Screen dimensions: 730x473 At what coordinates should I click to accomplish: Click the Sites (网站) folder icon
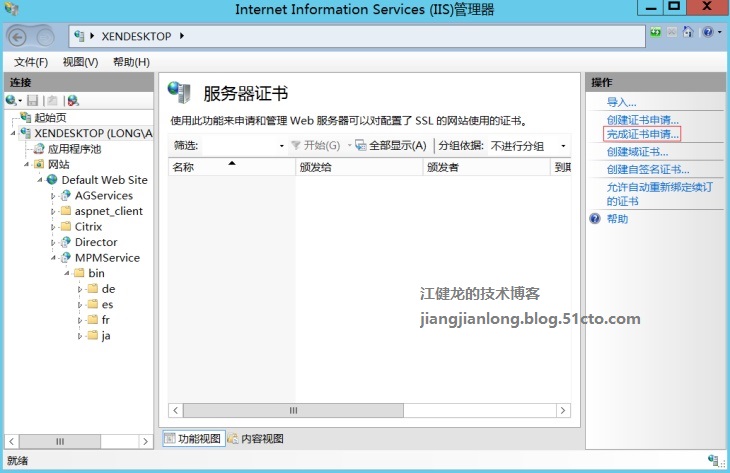click(39, 164)
